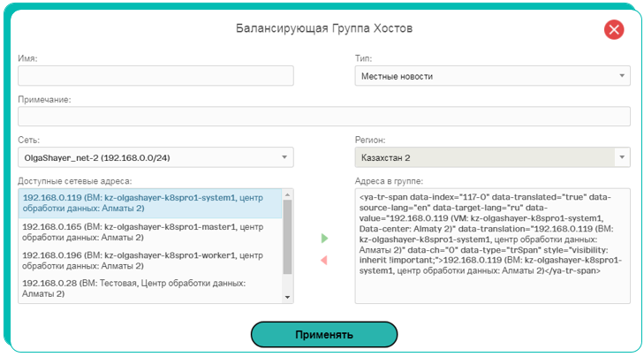The height and width of the screenshot is (357, 644).
Task: Expand the Сеть network dropdown
Action: [x=284, y=157]
